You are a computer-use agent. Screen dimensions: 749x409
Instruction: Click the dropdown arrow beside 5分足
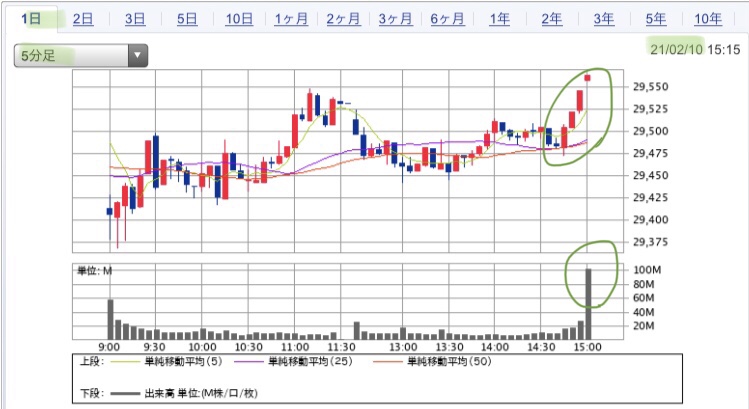point(138,55)
